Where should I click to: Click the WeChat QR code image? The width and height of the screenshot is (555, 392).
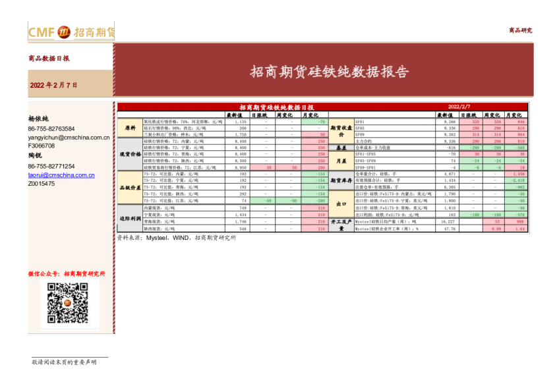coord(67,302)
